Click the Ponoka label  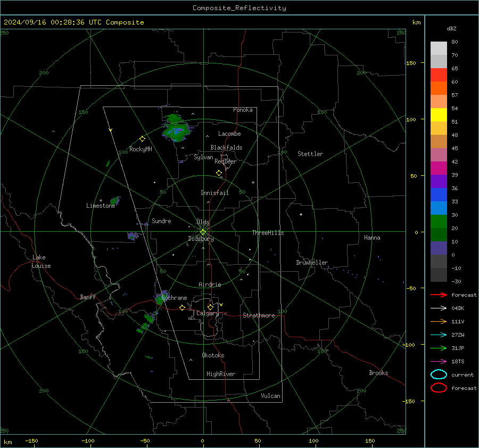[x=243, y=110]
